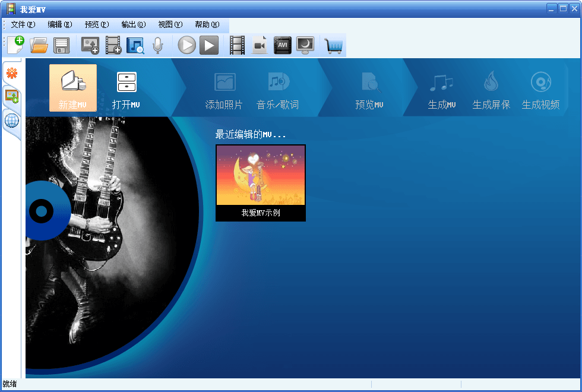Screen dimensions: 582x392
Task: Click the add video filmstrip icon
Action: coord(113,45)
